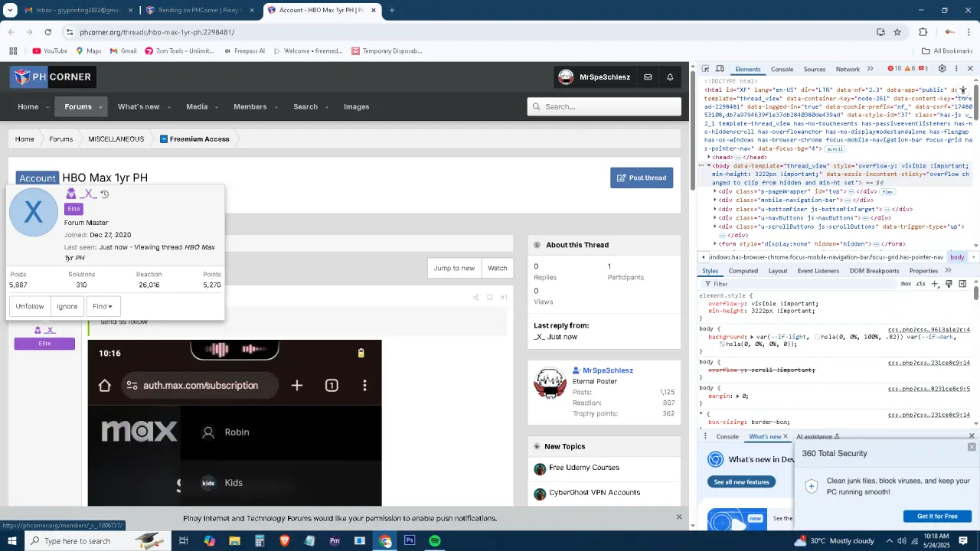Click the share icon on post #1
The height and width of the screenshot is (551, 980).
coord(475,297)
